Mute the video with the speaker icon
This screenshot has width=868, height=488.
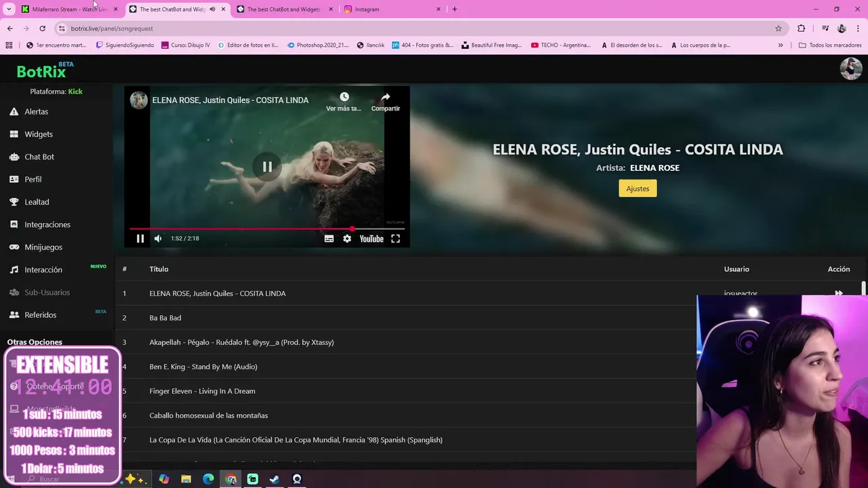pos(158,239)
